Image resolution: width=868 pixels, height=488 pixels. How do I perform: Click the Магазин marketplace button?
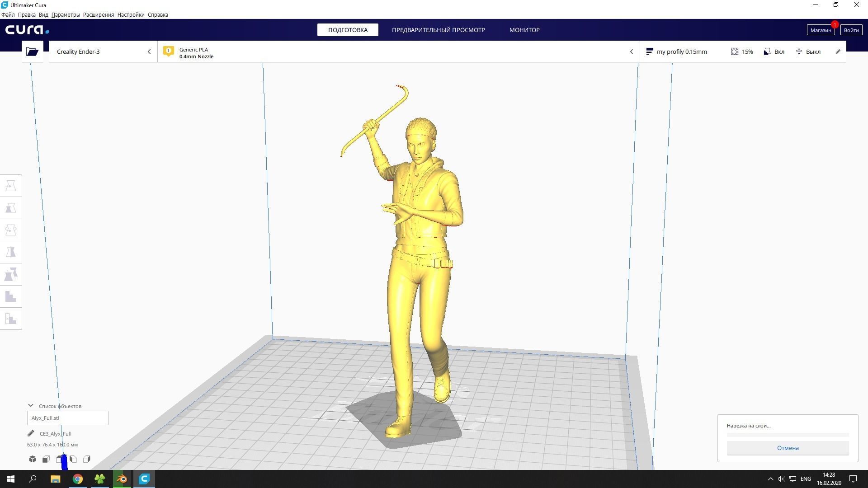(821, 30)
